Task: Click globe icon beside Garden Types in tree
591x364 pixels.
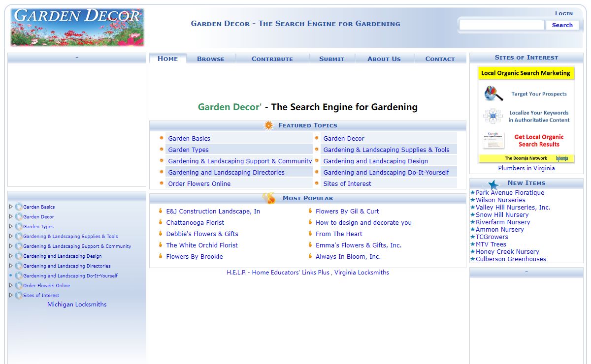Action: [x=19, y=226]
